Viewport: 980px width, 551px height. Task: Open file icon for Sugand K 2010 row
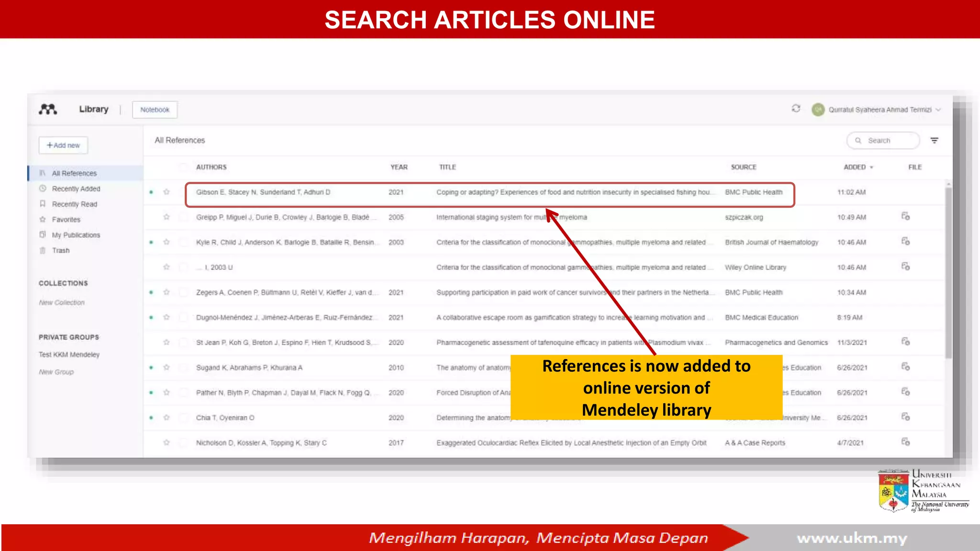(x=905, y=366)
